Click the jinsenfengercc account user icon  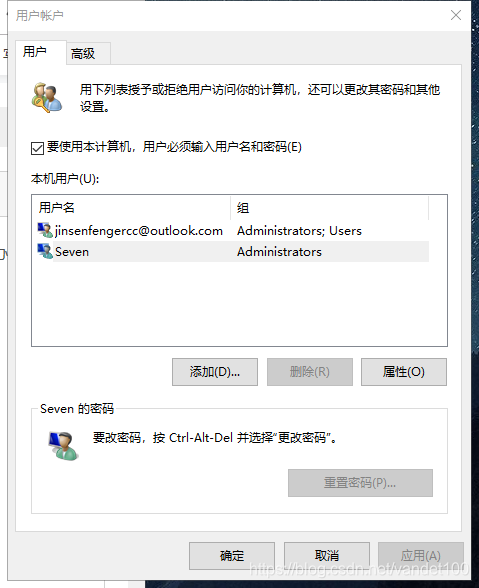[x=45, y=230]
